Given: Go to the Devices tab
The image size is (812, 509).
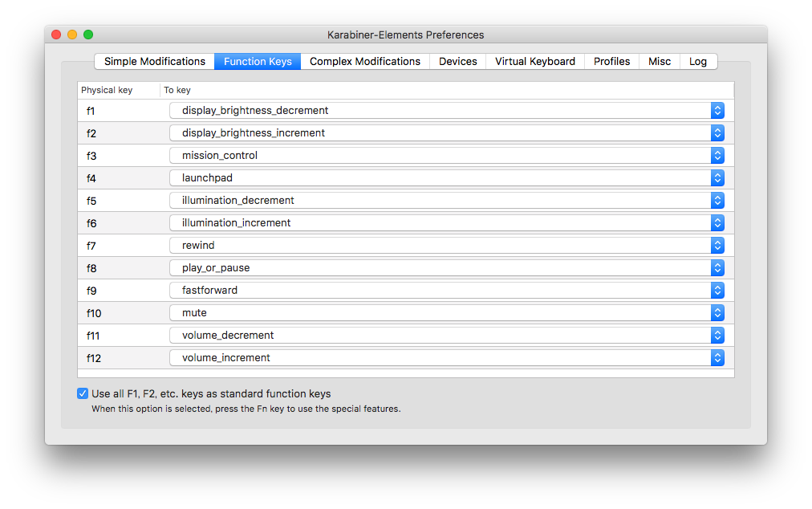Looking at the screenshot, I should pyautogui.click(x=458, y=61).
